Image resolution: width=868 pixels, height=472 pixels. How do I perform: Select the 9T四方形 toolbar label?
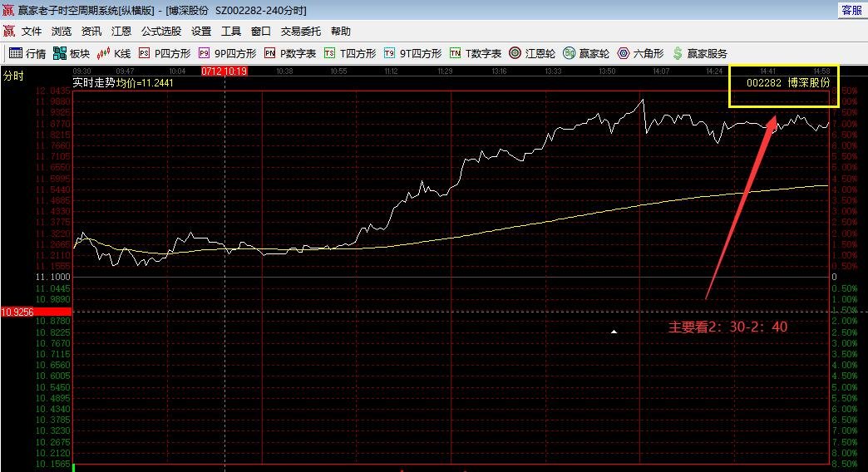421,54
